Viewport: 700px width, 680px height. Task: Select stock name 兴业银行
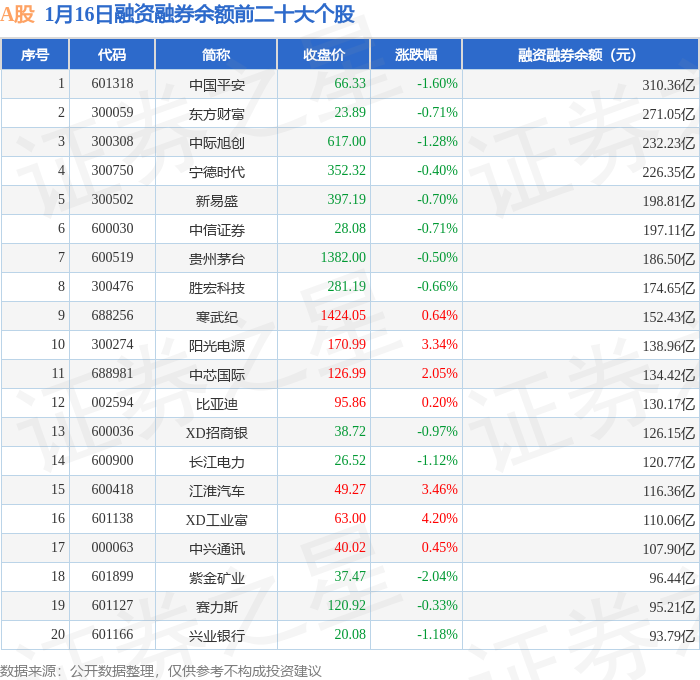tap(217, 636)
